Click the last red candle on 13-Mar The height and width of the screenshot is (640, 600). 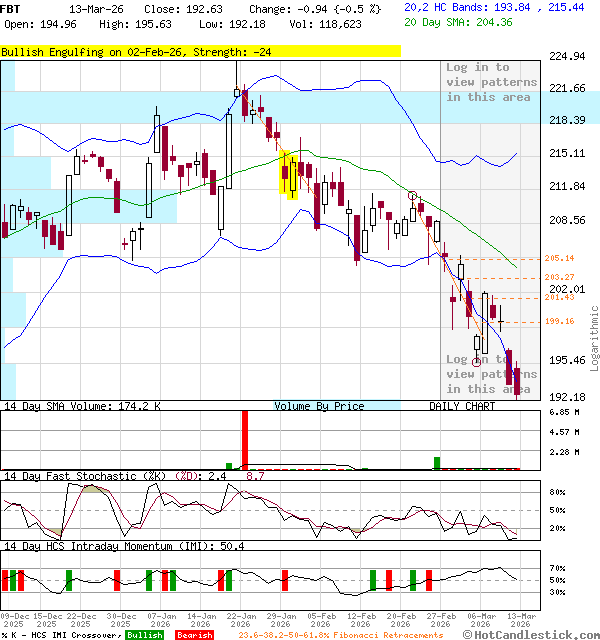[517, 380]
